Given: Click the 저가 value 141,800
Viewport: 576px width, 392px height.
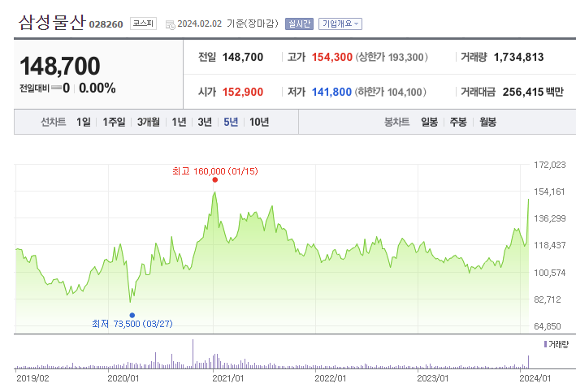Looking at the screenshot, I should tap(331, 92).
